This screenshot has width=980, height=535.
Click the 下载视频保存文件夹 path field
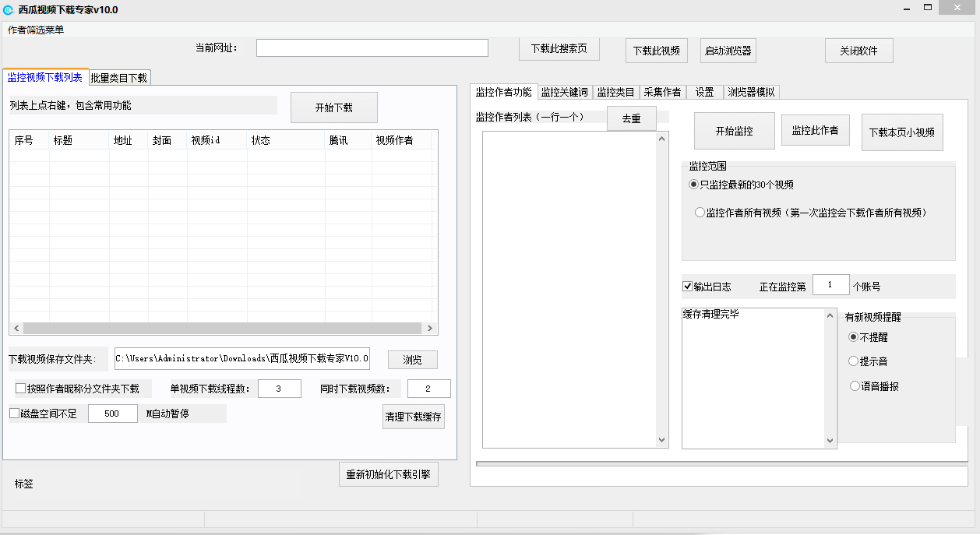pos(242,359)
